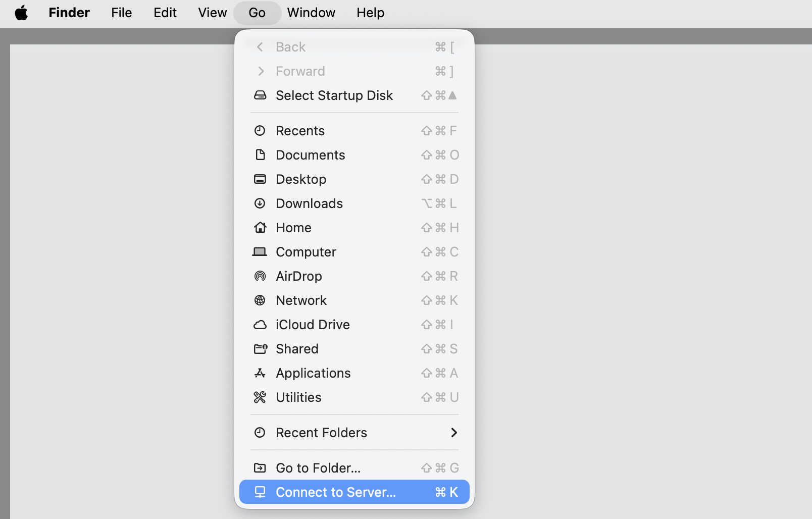Viewport: 812px width, 519px height.
Task: Click the Applications icon
Action: 260,373
